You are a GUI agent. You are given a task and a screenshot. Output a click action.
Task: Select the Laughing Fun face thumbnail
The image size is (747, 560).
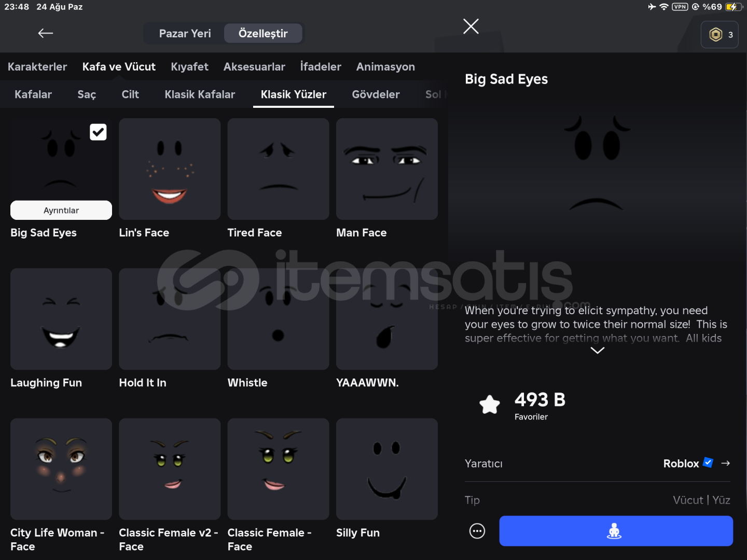61,319
